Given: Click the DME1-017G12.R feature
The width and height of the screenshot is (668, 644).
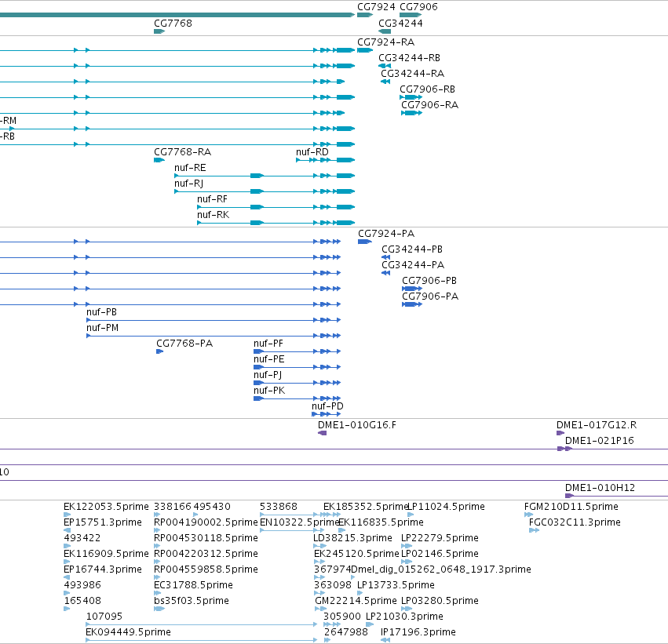Looking at the screenshot, I should pyautogui.click(x=560, y=433).
